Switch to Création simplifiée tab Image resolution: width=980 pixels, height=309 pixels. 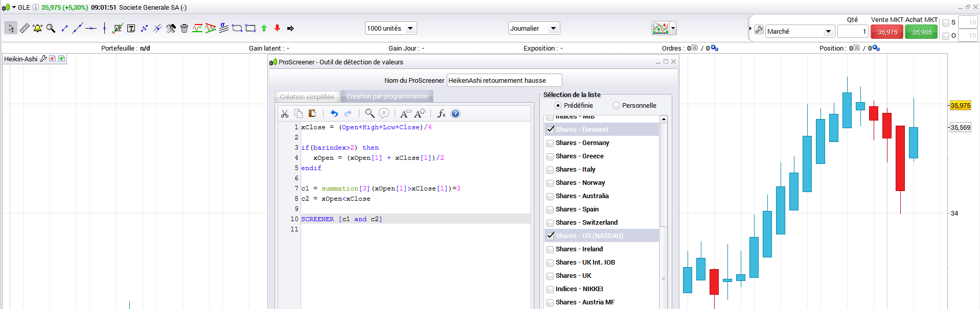[307, 97]
